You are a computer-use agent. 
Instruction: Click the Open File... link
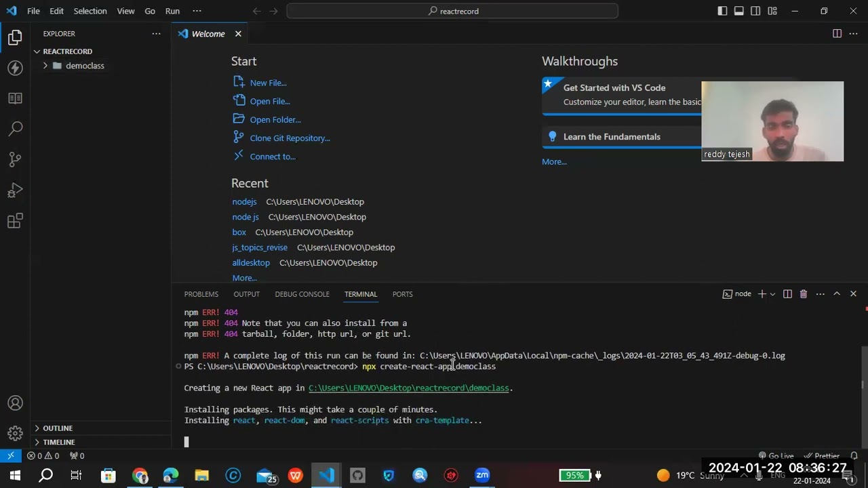coord(270,101)
